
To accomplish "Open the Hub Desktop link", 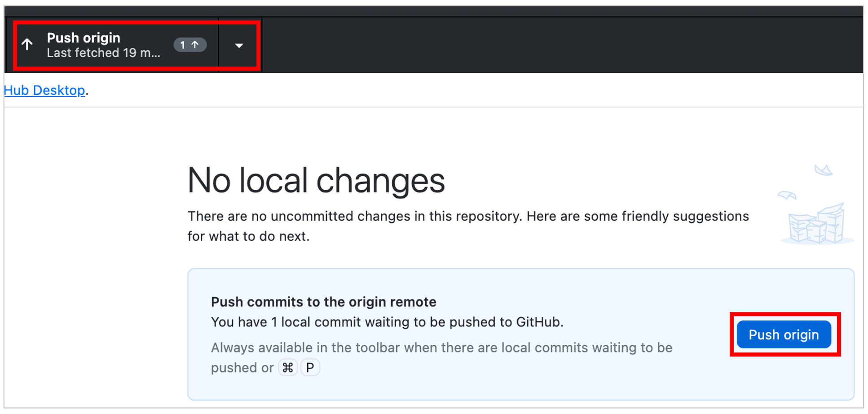I will 44,90.
